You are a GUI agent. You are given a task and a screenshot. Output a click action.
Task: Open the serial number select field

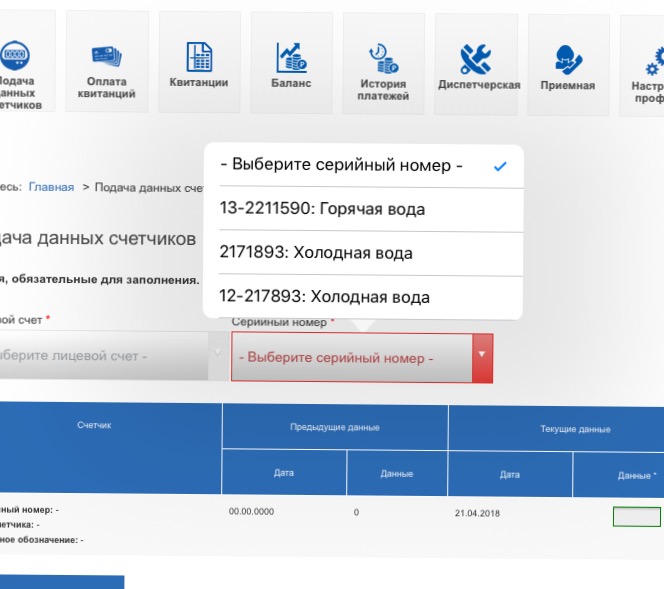350,357
